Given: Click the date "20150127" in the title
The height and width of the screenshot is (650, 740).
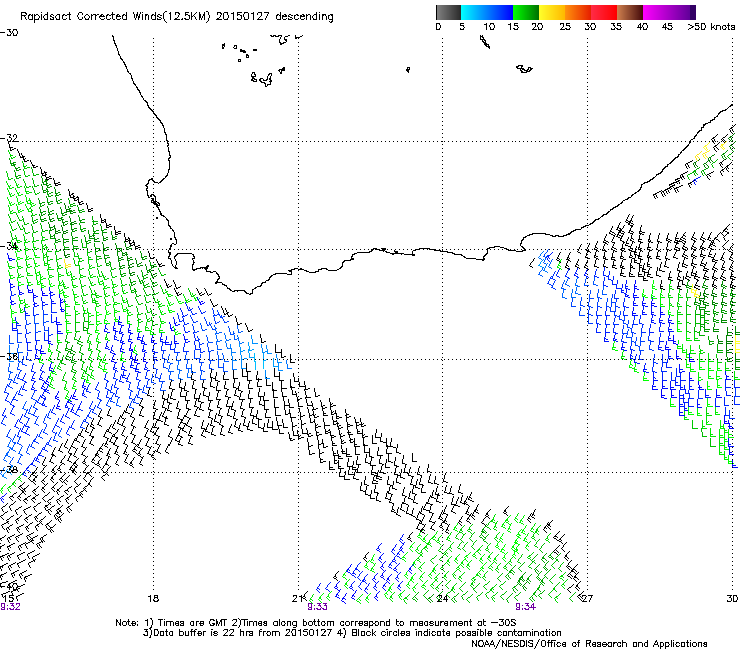Looking at the screenshot, I should (243, 17).
